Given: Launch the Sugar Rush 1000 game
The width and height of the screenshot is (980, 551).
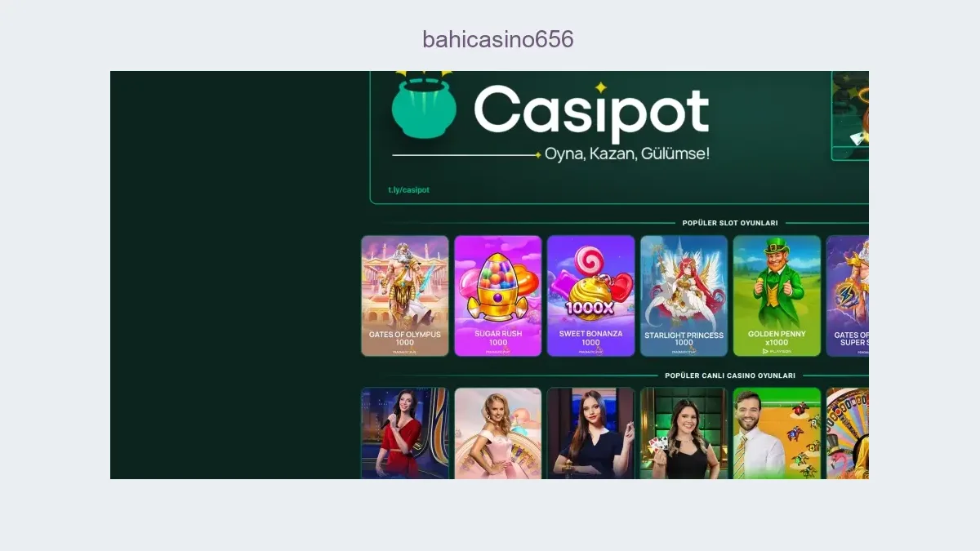Looking at the screenshot, I should [x=498, y=295].
